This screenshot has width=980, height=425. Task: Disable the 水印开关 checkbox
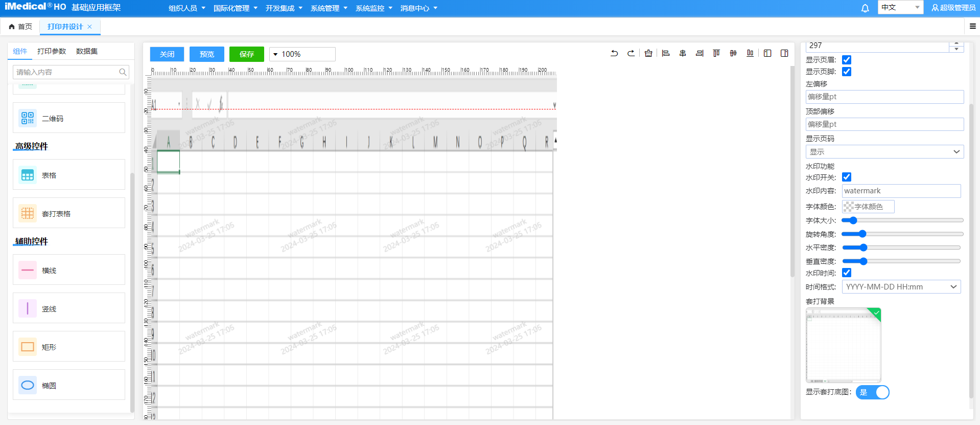pyautogui.click(x=847, y=177)
